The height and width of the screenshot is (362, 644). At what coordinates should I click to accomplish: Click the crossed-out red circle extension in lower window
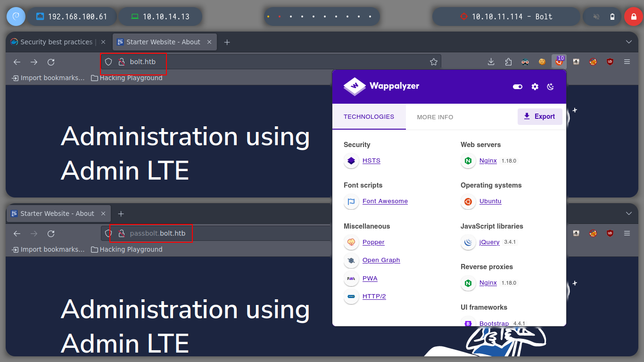593,233
